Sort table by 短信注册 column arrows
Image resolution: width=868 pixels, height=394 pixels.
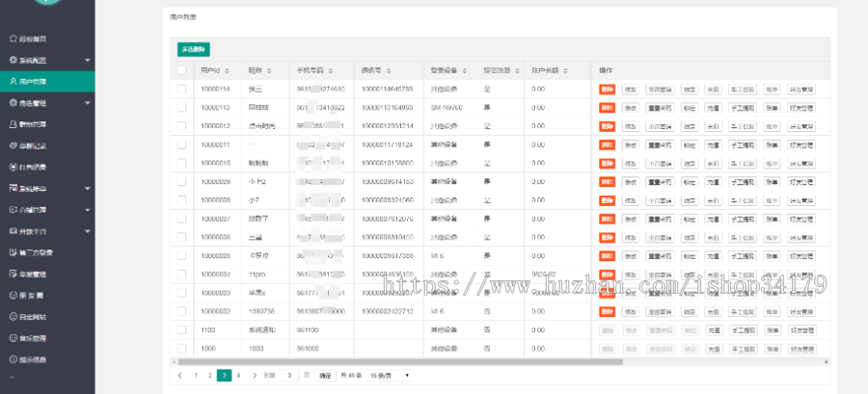[516, 70]
